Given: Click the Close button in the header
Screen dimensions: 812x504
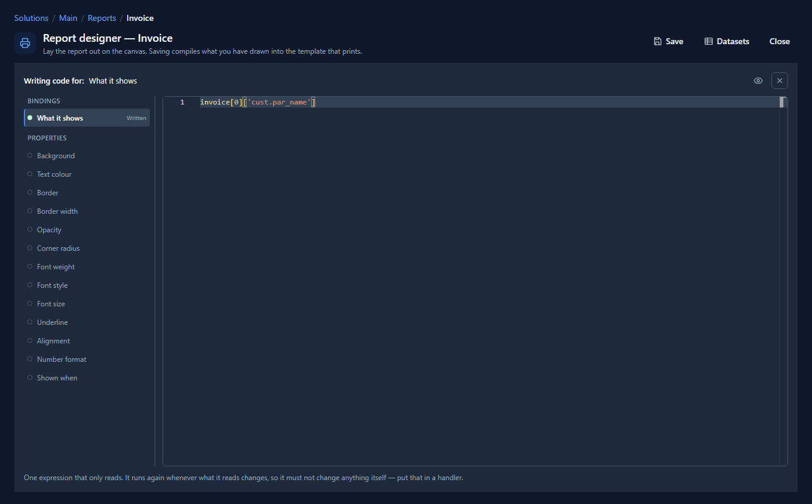Looking at the screenshot, I should pos(780,41).
